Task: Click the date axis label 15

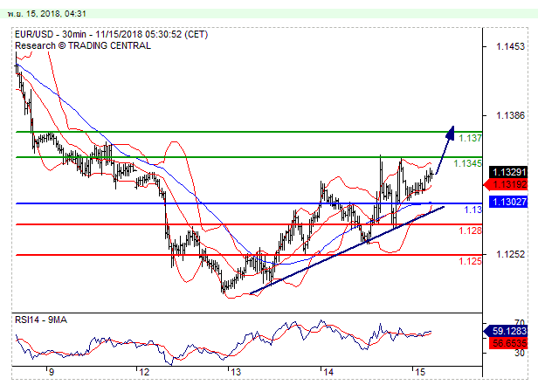Action: click(x=419, y=372)
